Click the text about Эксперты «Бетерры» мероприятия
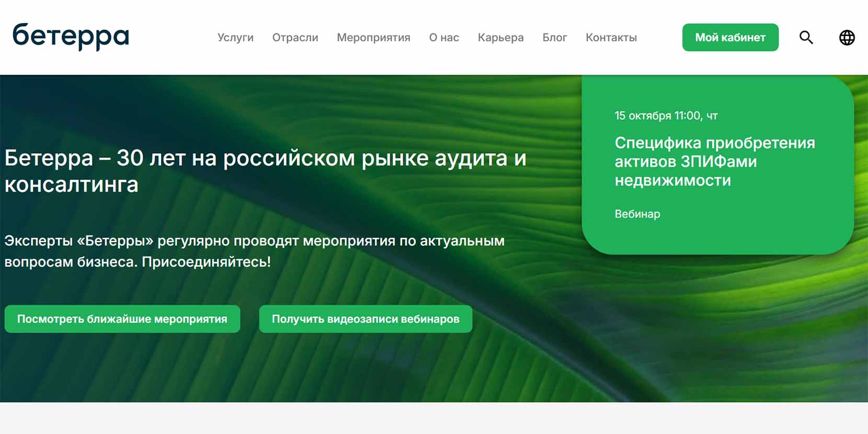 click(254, 251)
